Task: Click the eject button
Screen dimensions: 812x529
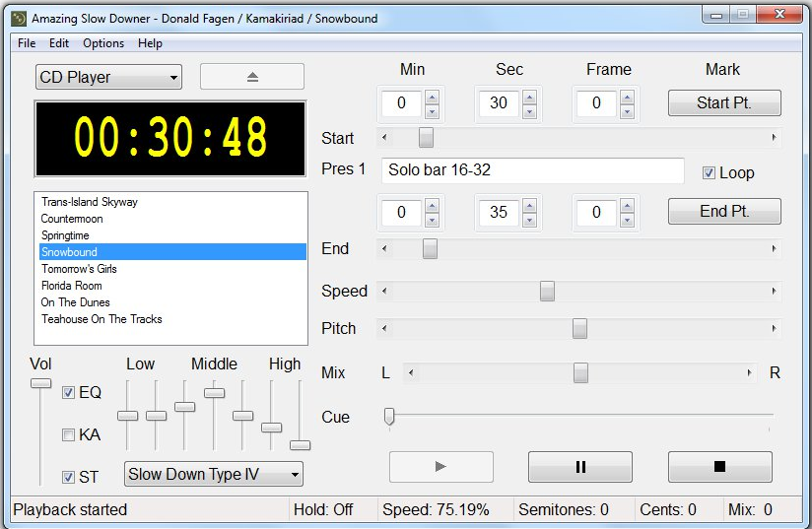Action: click(252, 77)
